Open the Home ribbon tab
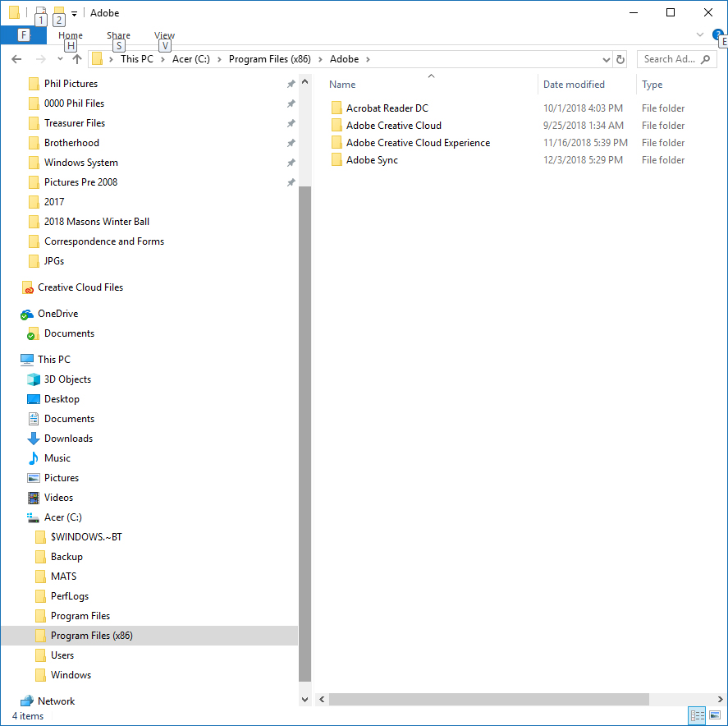 click(x=70, y=35)
